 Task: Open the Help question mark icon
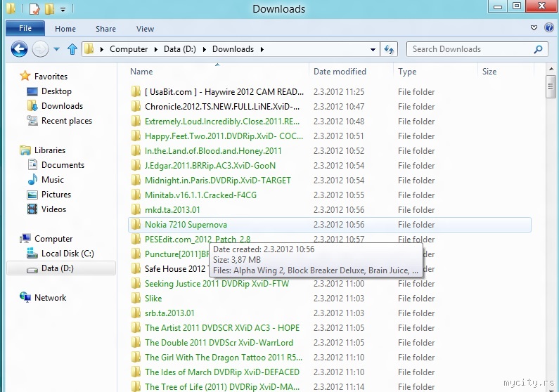click(548, 28)
